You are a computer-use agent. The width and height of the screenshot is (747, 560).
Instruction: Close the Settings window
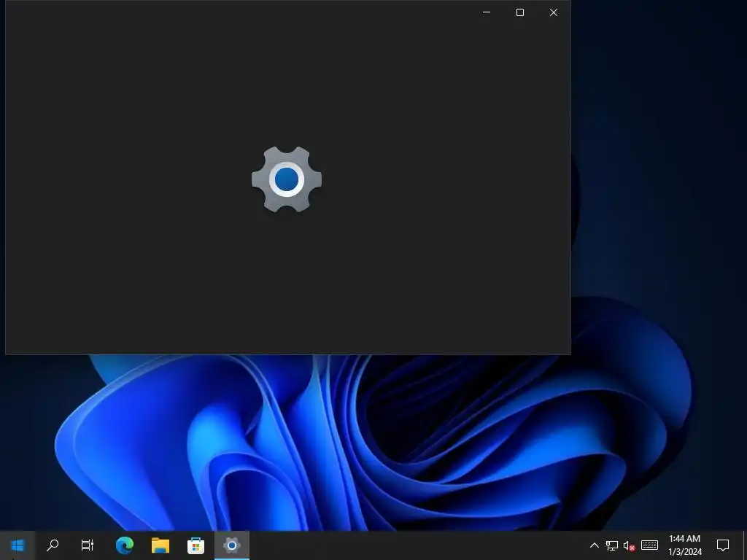[x=554, y=12]
